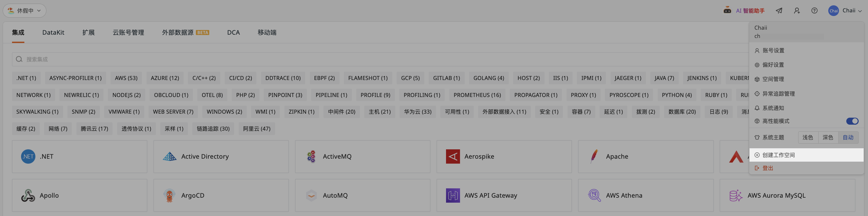Filter by the 阿里云 (47) tag
The height and width of the screenshot is (216, 868).
coord(256,129)
